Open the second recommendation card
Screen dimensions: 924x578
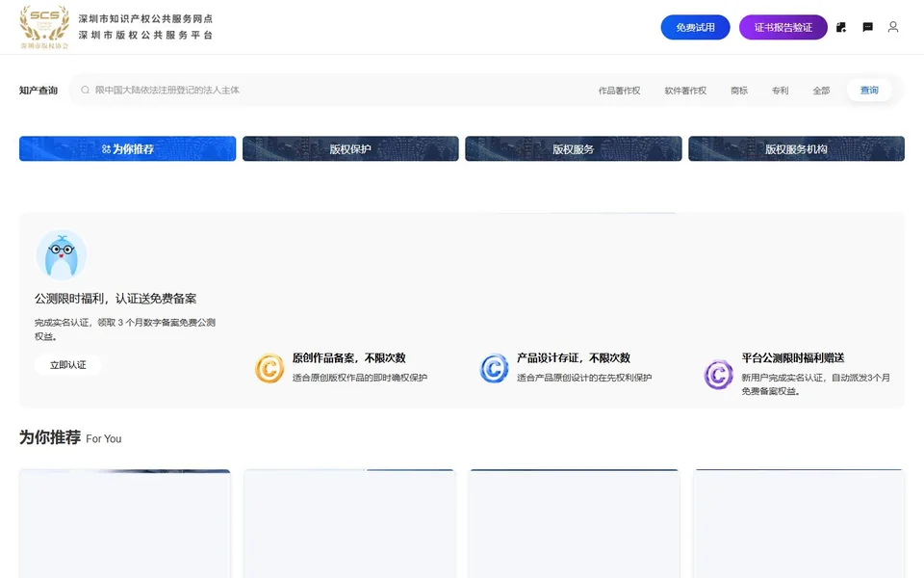click(x=349, y=524)
